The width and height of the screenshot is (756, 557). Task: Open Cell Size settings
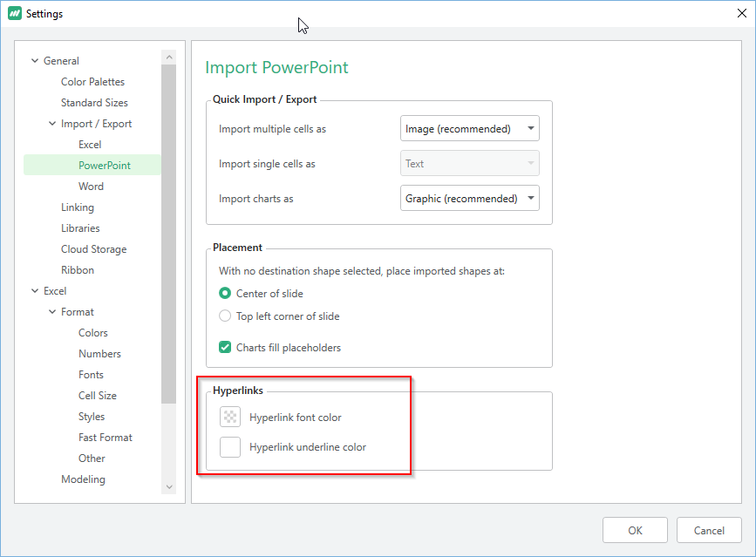[x=98, y=396]
